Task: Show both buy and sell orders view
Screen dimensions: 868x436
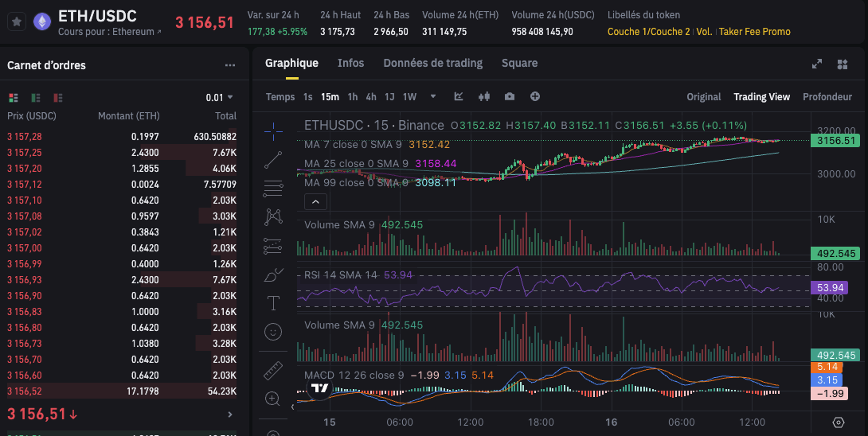Action: click(14, 98)
